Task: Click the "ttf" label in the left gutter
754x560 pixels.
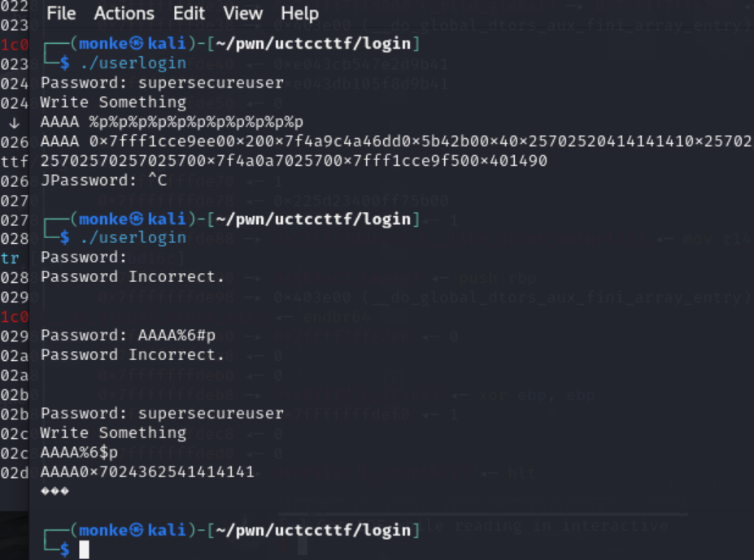Action: coord(15,161)
